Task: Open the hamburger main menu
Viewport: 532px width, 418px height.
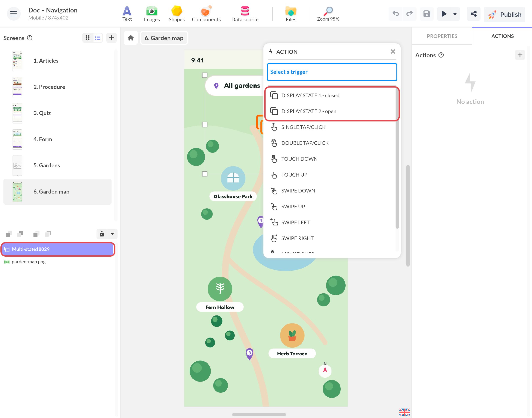Action: click(x=14, y=14)
